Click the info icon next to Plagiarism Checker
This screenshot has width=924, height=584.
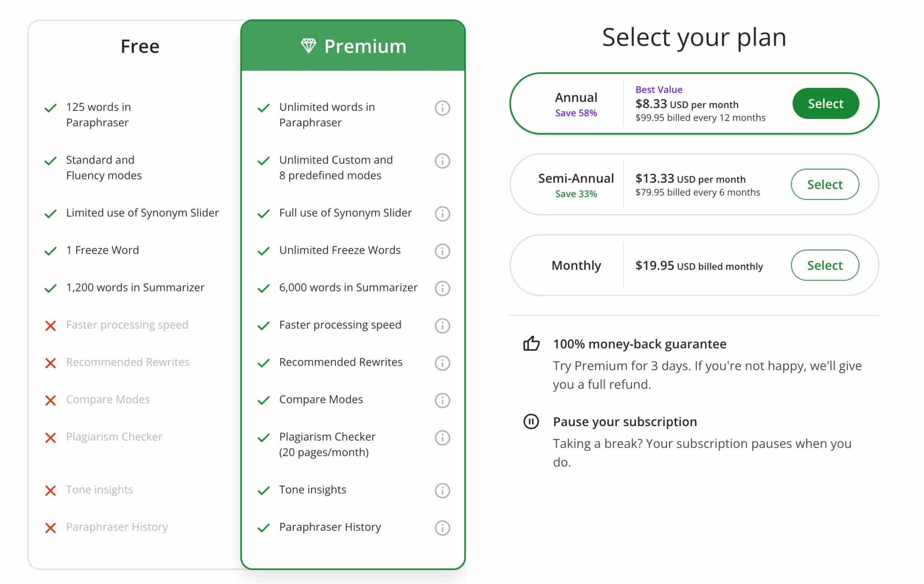(442, 437)
